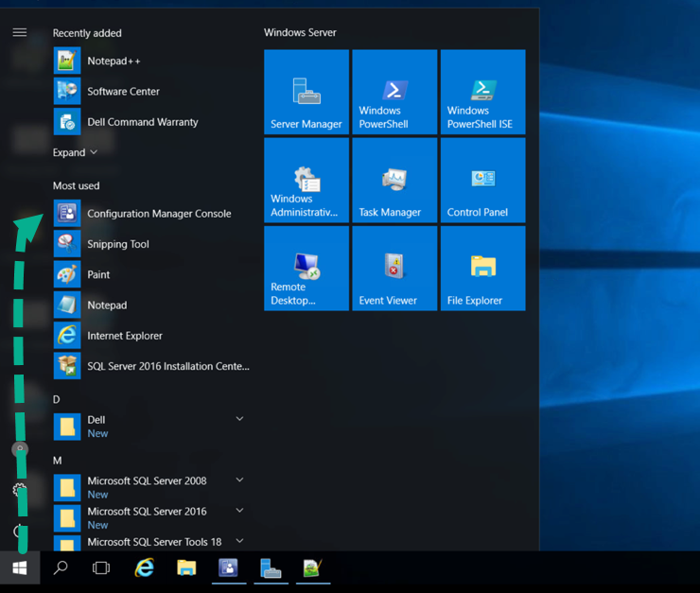The height and width of the screenshot is (593, 700).
Task: Open Dell Command Warranty
Action: tap(151, 122)
